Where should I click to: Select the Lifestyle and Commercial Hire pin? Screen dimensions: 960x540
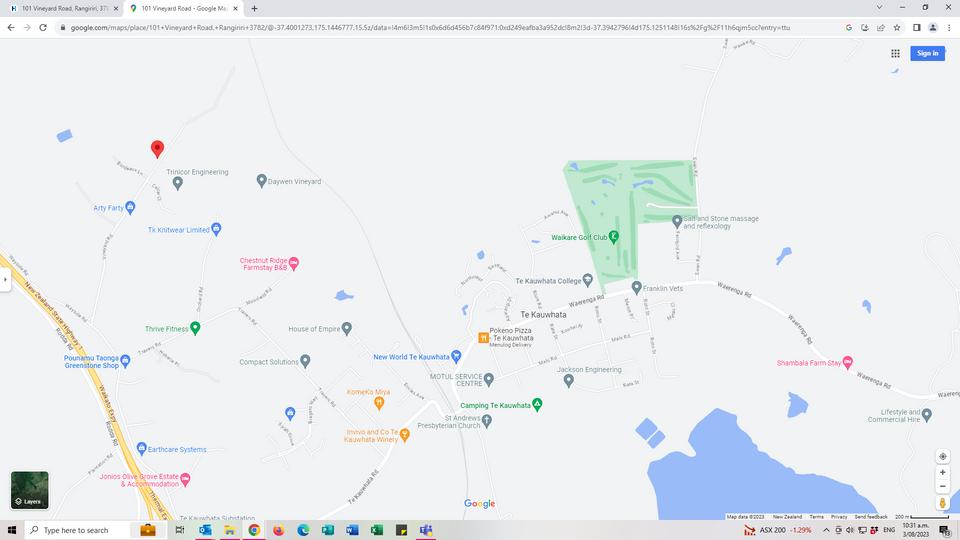pos(927,415)
